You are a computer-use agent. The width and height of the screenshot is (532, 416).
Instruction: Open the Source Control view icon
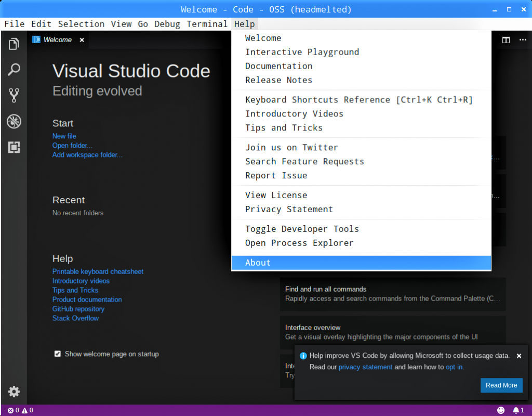(14, 96)
